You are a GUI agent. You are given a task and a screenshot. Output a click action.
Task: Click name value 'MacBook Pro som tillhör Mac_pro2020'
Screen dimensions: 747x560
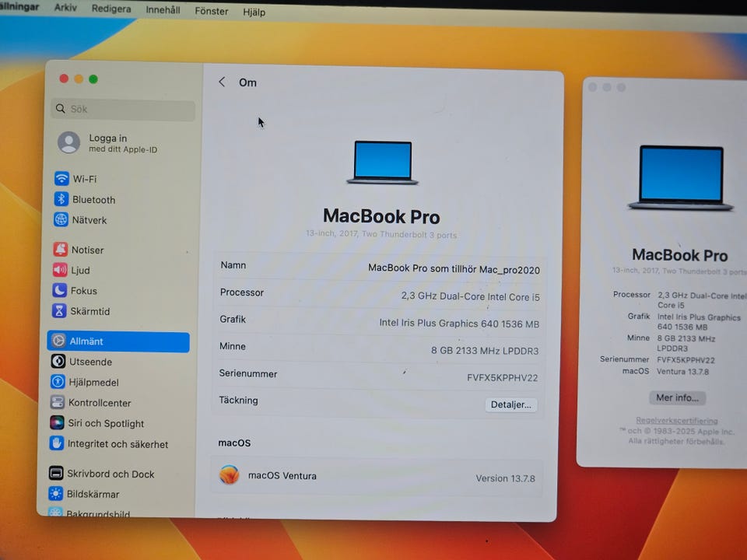pyautogui.click(x=454, y=269)
